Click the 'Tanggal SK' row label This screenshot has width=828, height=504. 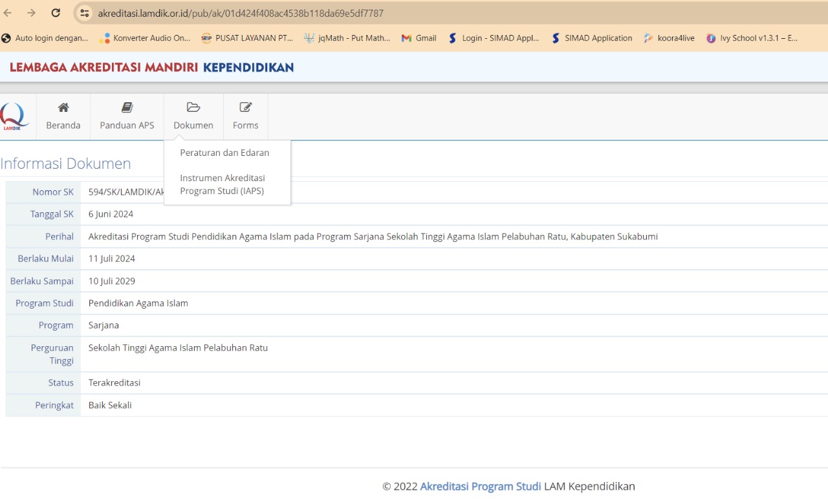pos(52,214)
